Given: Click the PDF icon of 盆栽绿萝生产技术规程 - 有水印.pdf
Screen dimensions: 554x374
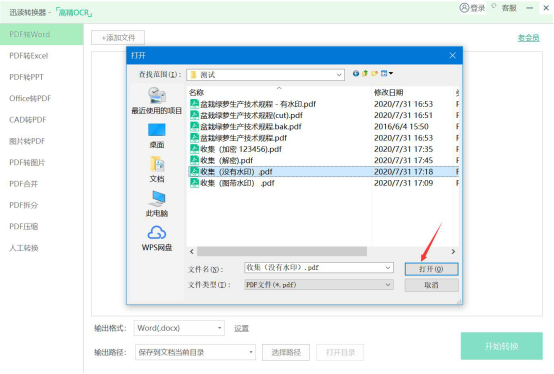Looking at the screenshot, I should click(x=194, y=104).
